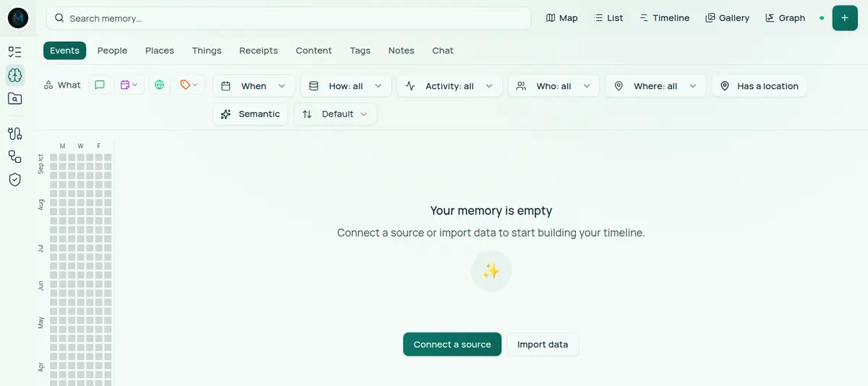
Task: Open the tag filter dropdown
Action: tap(190, 85)
